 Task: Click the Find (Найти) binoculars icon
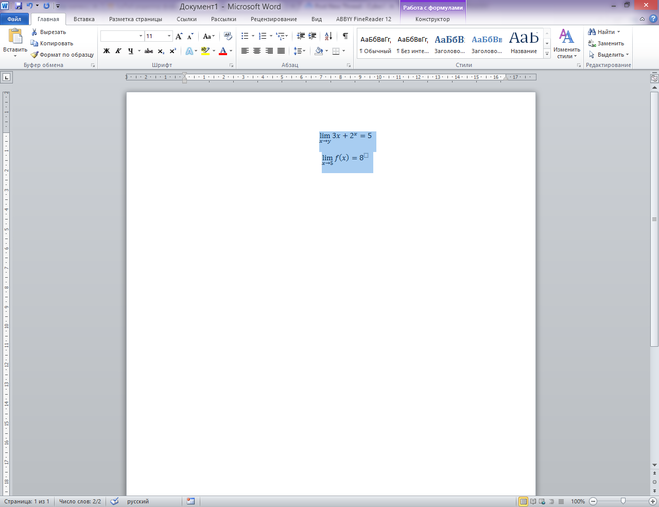coord(592,32)
